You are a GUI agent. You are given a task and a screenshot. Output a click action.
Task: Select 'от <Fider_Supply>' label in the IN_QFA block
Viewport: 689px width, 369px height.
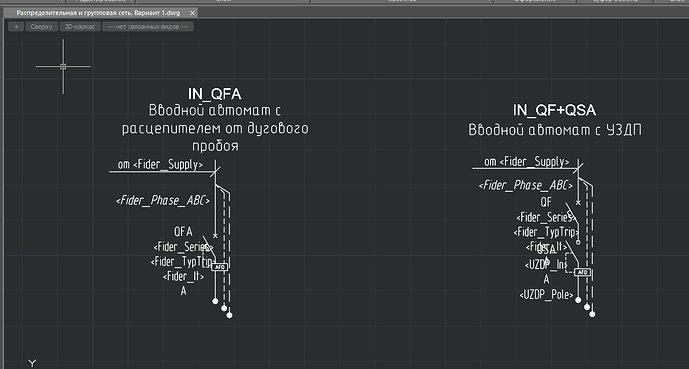pos(160,164)
